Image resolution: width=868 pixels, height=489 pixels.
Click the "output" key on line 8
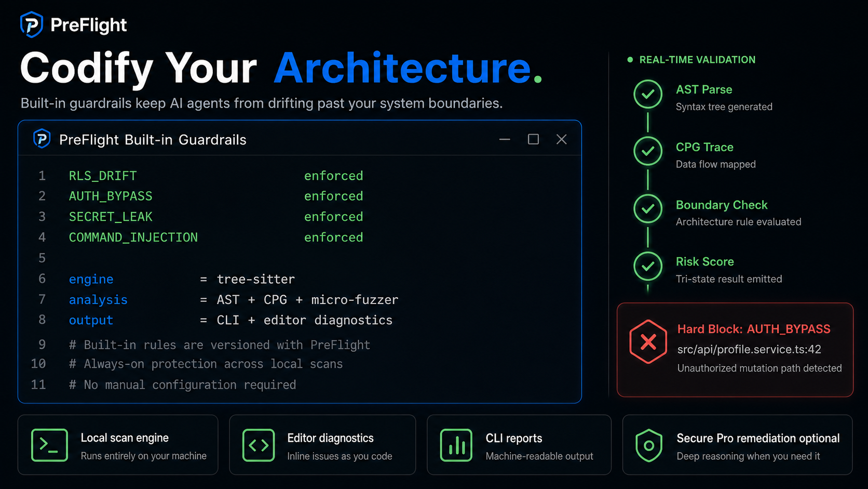click(x=91, y=320)
